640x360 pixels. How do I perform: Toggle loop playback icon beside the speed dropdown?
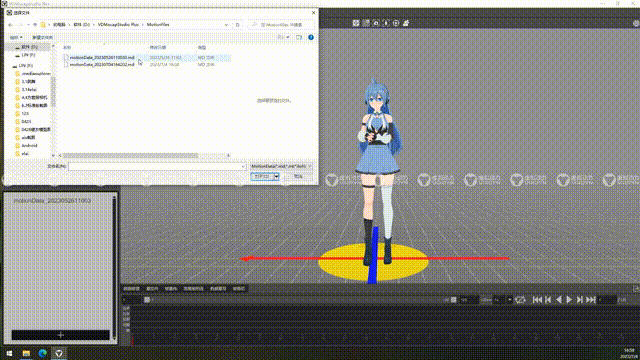click(x=520, y=300)
